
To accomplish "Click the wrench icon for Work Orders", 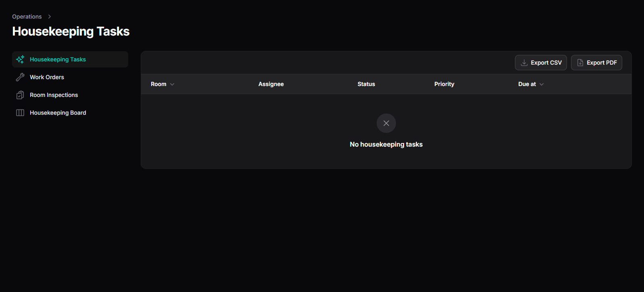I will point(20,77).
